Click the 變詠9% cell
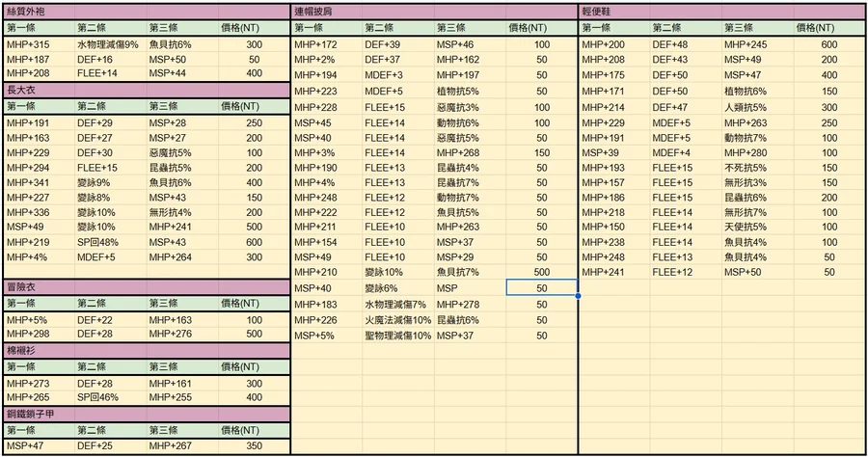The width and height of the screenshot is (868, 457). (x=110, y=182)
